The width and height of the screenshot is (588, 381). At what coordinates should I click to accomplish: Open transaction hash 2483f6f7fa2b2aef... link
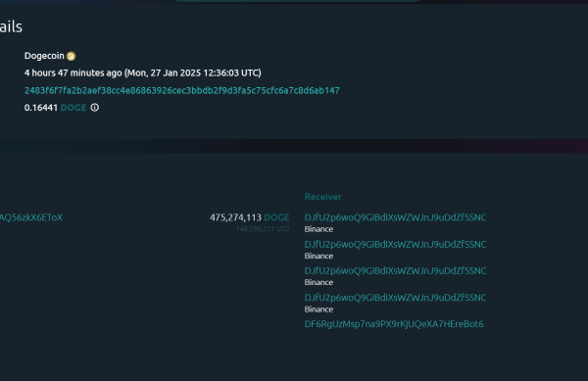coord(182,91)
